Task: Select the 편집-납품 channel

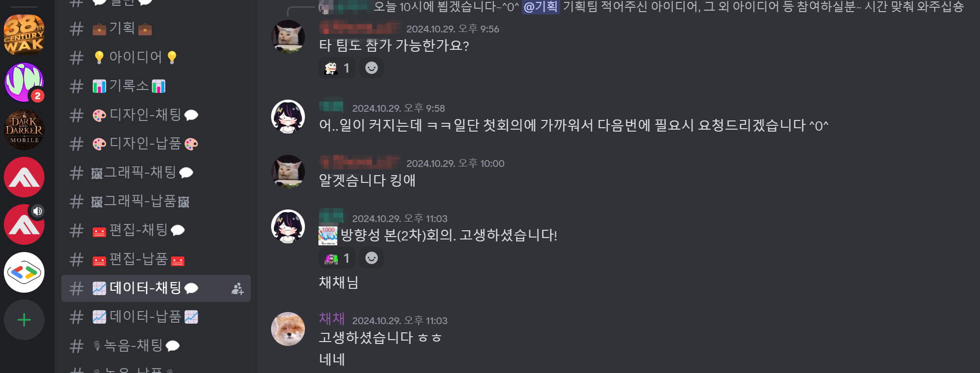Action: [156, 259]
